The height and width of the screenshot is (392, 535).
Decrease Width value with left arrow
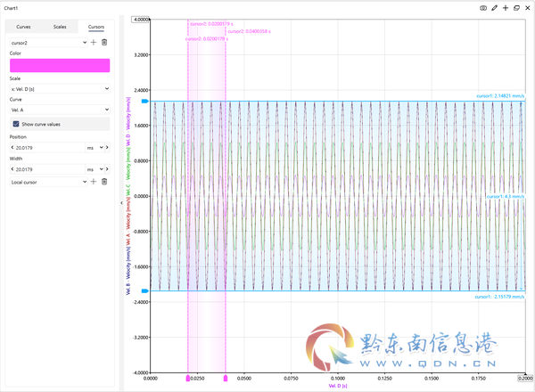[12, 169]
